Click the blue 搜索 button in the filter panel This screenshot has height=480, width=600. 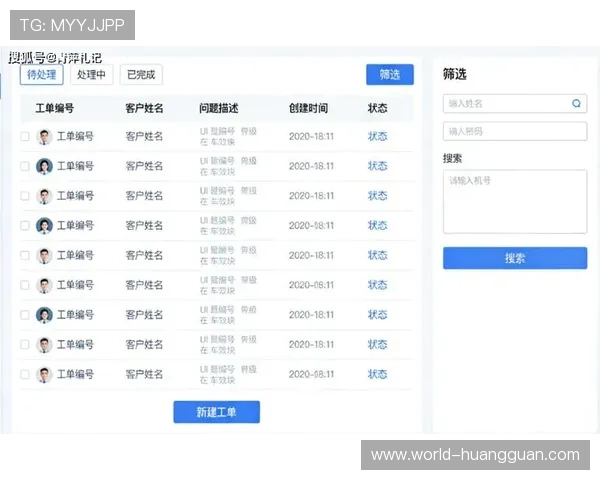(x=515, y=258)
